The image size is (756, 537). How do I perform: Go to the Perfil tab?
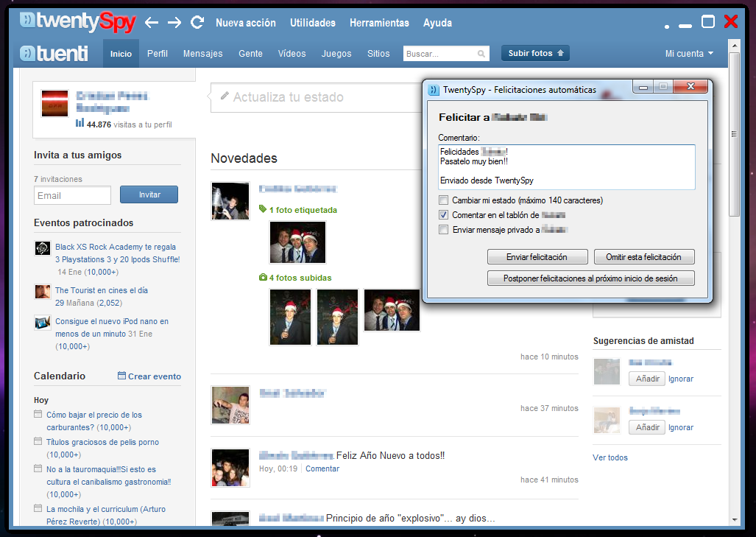[x=158, y=54]
